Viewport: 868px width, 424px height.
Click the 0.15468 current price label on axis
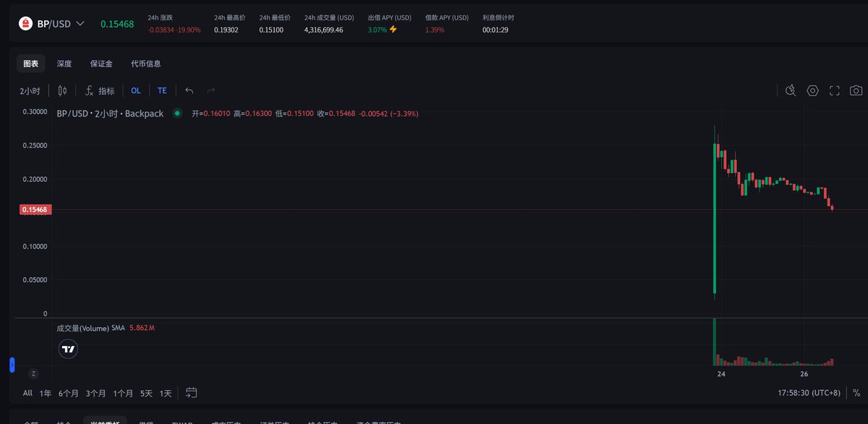point(34,210)
